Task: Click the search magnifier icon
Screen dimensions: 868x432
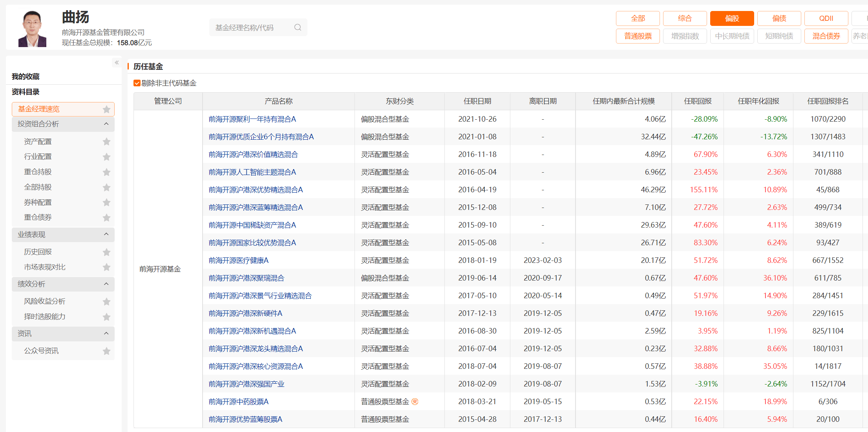Action: 298,27
